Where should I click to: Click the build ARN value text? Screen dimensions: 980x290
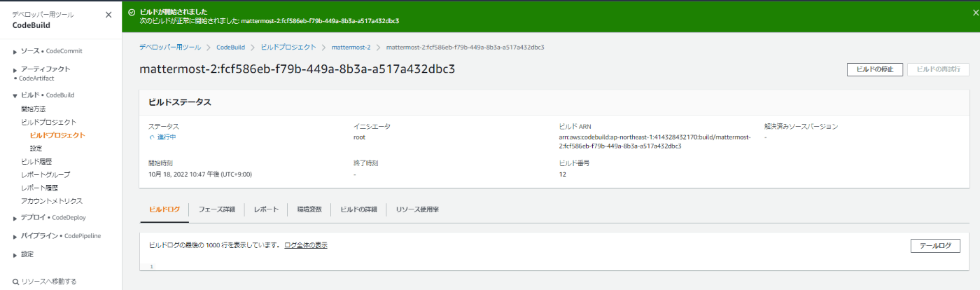click(654, 141)
